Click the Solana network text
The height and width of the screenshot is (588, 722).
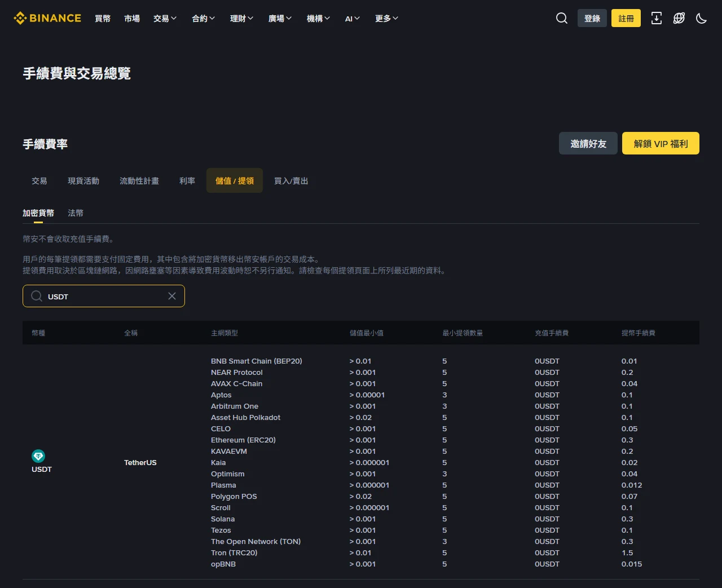tap(223, 519)
